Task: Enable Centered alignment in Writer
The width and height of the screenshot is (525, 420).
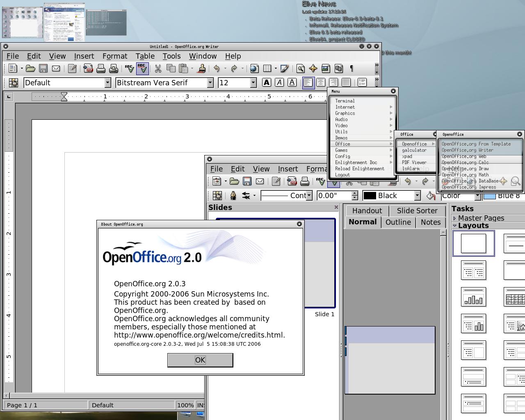Action: pyautogui.click(x=321, y=82)
